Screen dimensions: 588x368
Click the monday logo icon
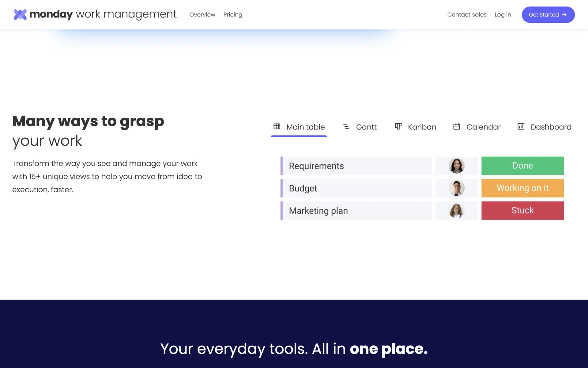[20, 14]
